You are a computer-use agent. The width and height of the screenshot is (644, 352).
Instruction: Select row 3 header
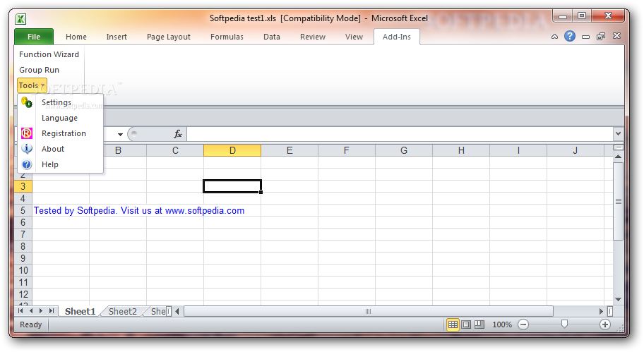[x=23, y=186]
